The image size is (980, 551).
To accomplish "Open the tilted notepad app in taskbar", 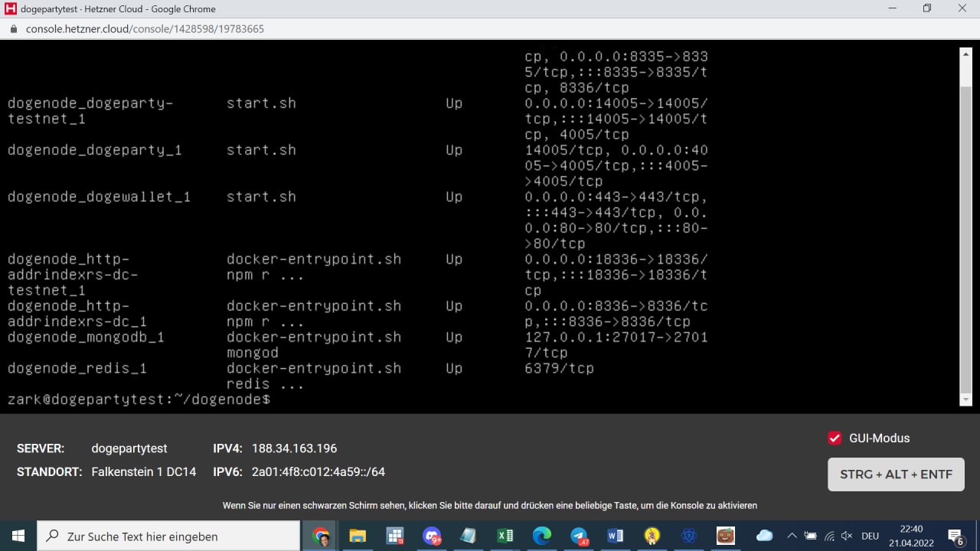I will point(468,536).
